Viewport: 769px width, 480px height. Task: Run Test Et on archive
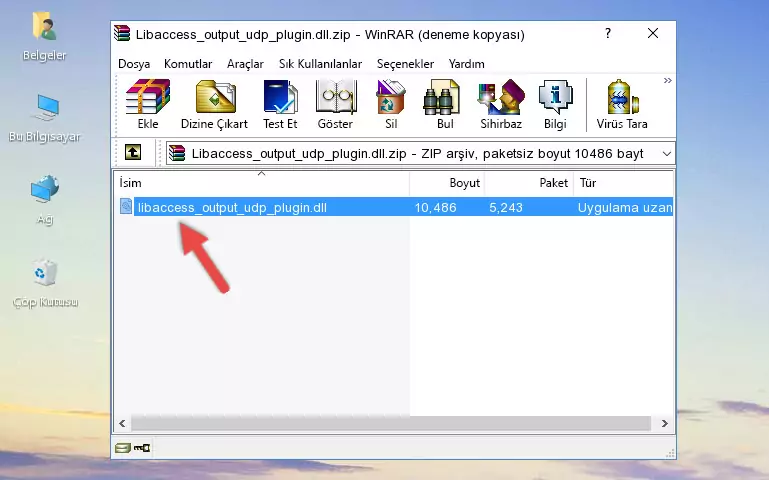click(280, 104)
